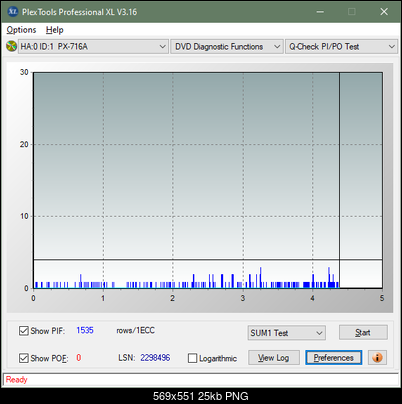Expand the SUM1 Test dropdown

pos(287,333)
